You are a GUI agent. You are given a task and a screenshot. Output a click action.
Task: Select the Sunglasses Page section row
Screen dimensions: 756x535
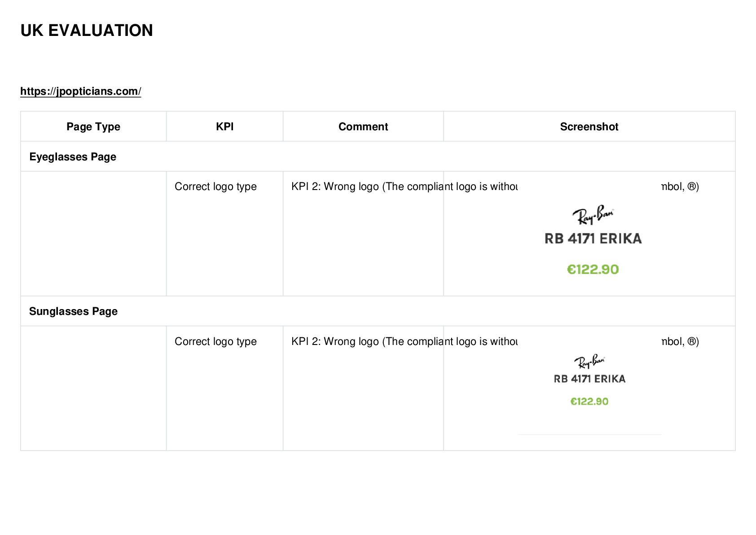point(378,311)
